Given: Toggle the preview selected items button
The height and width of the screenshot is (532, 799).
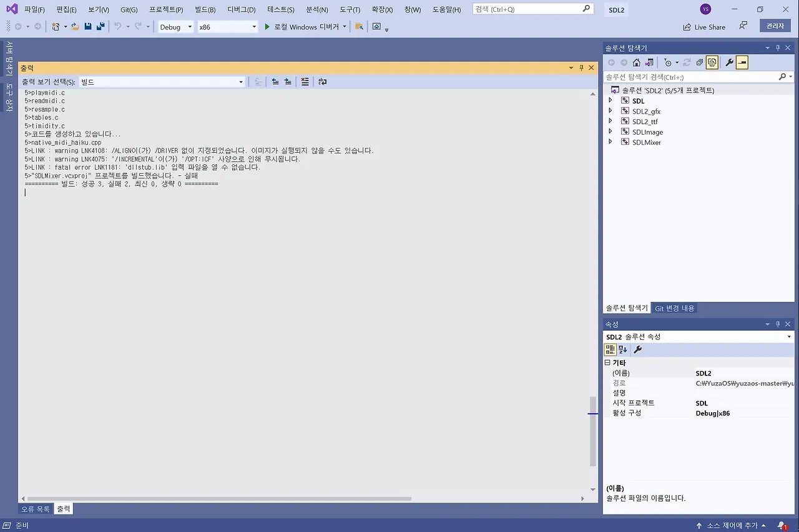Looking at the screenshot, I should tap(742, 62).
